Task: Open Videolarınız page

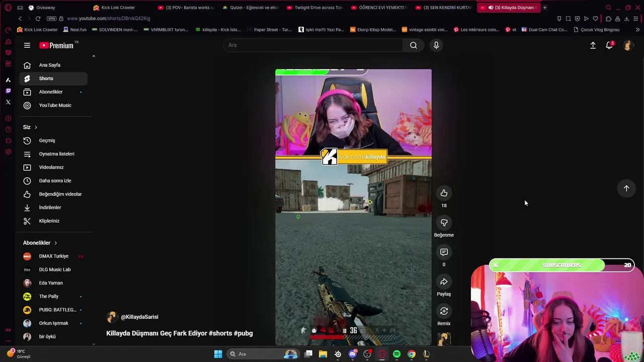Action: (x=53, y=167)
